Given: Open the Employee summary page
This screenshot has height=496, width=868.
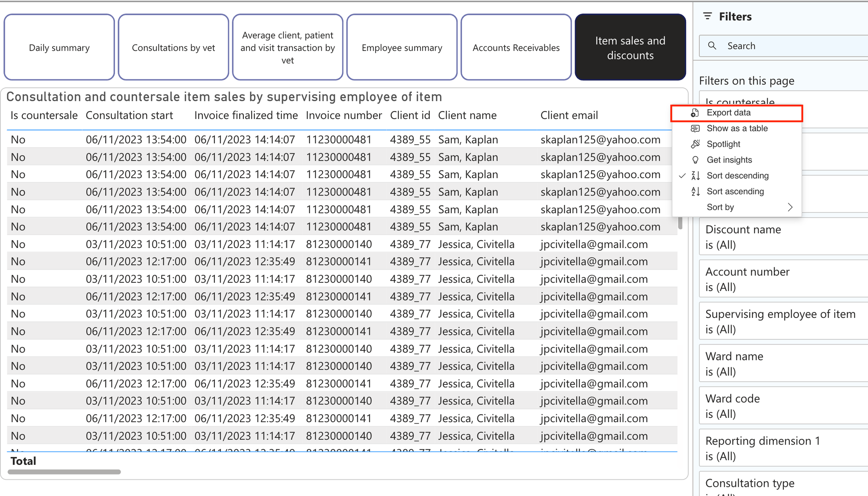Looking at the screenshot, I should tap(402, 47).
